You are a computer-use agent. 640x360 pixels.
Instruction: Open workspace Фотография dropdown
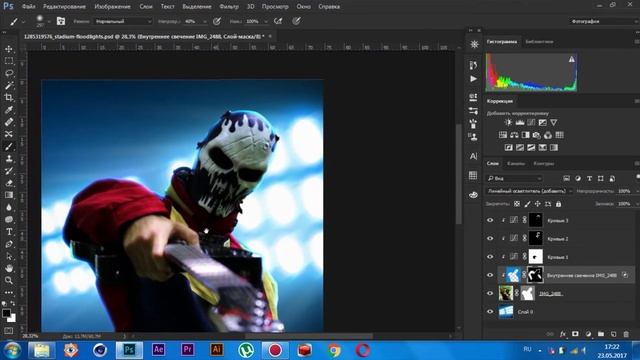(604, 21)
